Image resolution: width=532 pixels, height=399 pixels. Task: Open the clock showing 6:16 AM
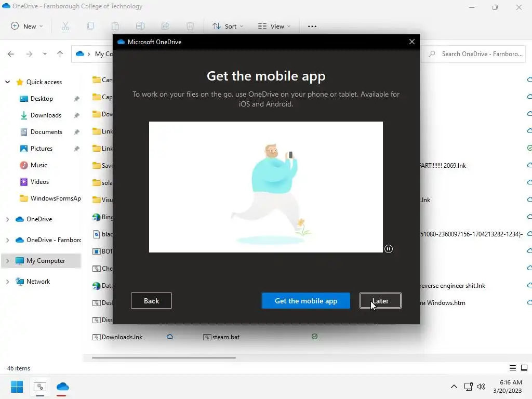click(x=508, y=387)
